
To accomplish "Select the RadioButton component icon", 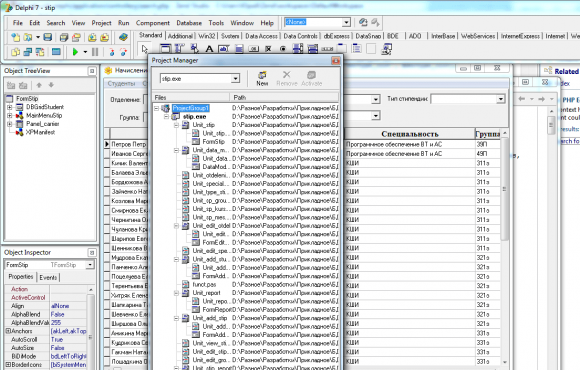I will click(283, 48).
